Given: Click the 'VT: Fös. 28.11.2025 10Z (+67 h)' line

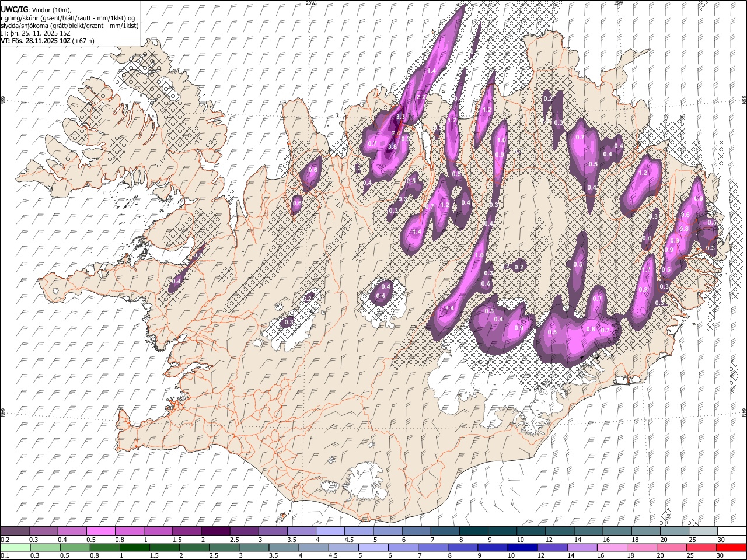Looking at the screenshot, I should 47,41.
